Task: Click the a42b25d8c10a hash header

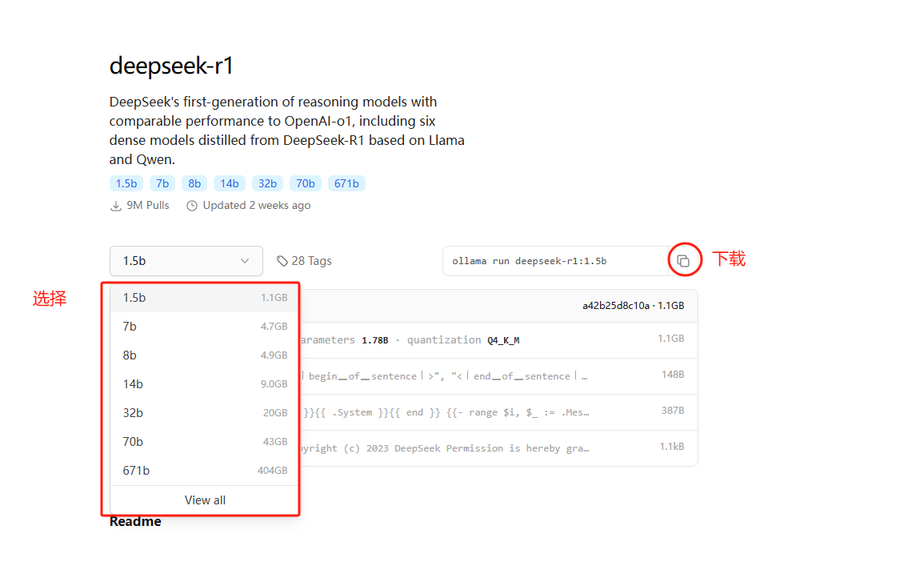Action: 633,305
